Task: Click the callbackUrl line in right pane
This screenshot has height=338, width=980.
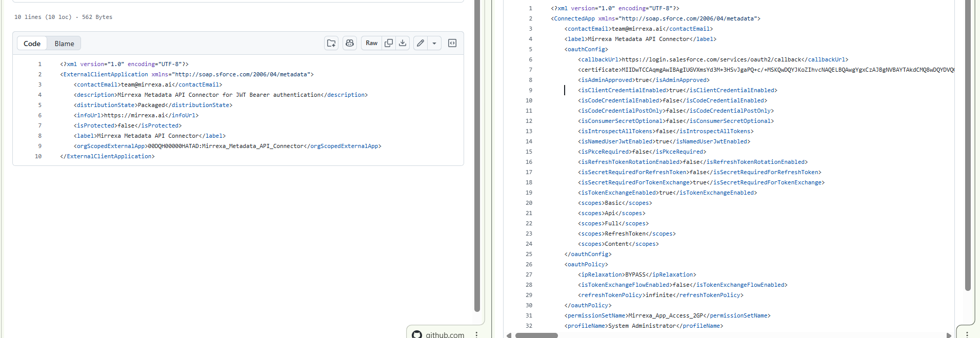Action: pos(713,59)
